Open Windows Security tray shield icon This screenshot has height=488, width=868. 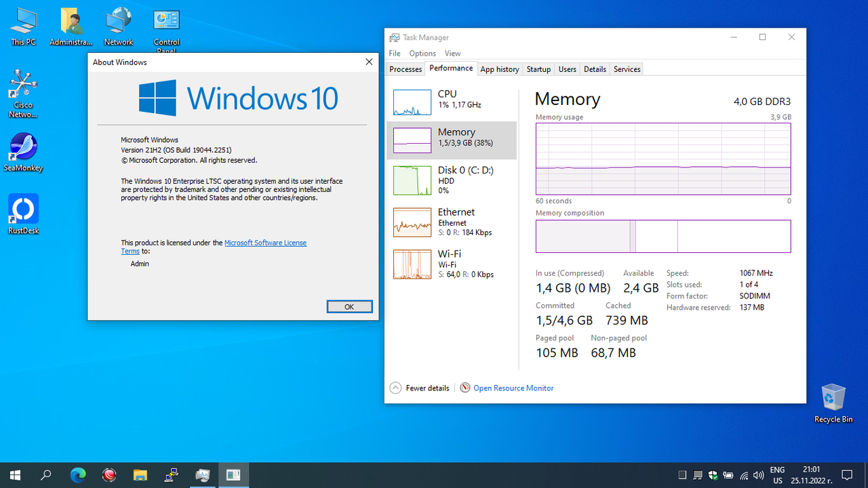pyautogui.click(x=713, y=475)
